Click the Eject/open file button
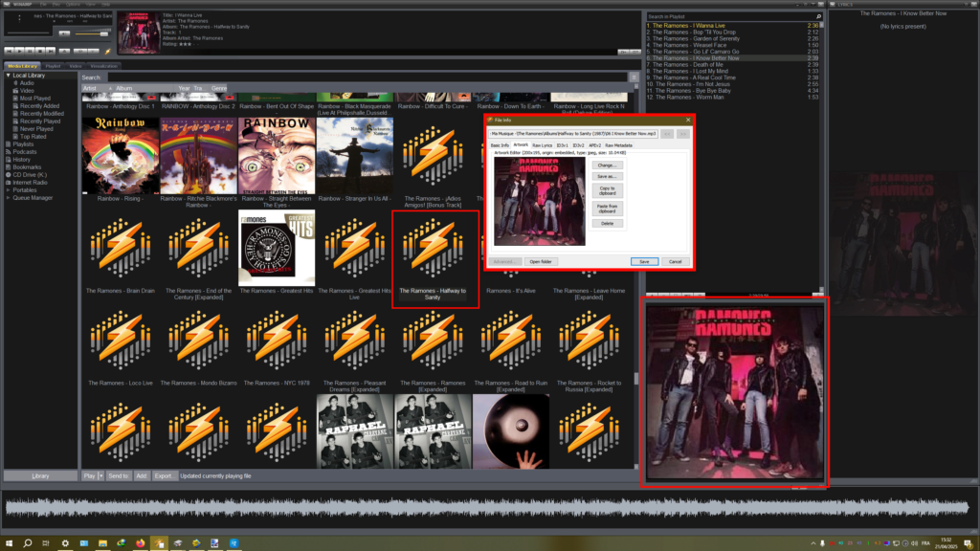980x551 pixels. [64, 51]
